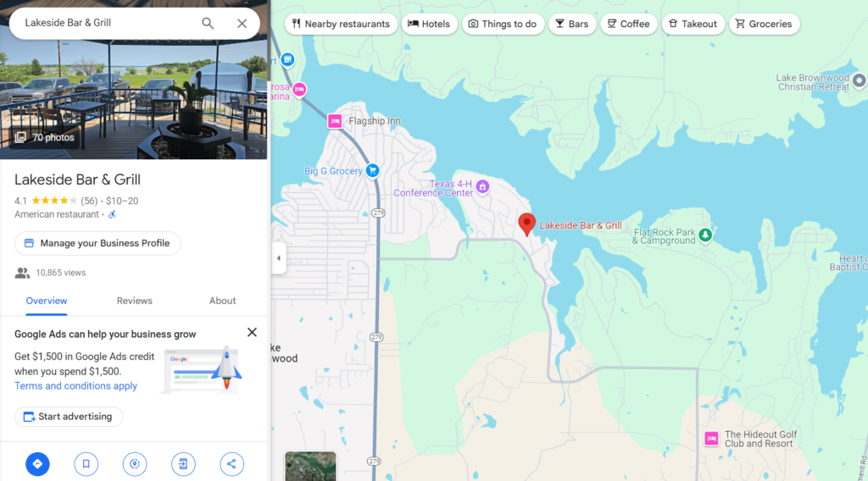Open the About tab

point(223,301)
